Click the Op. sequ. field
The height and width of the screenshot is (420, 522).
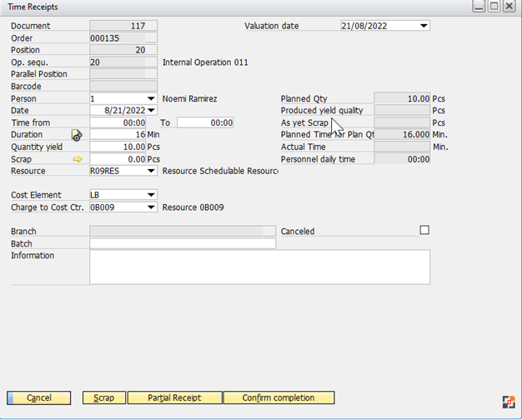123,62
